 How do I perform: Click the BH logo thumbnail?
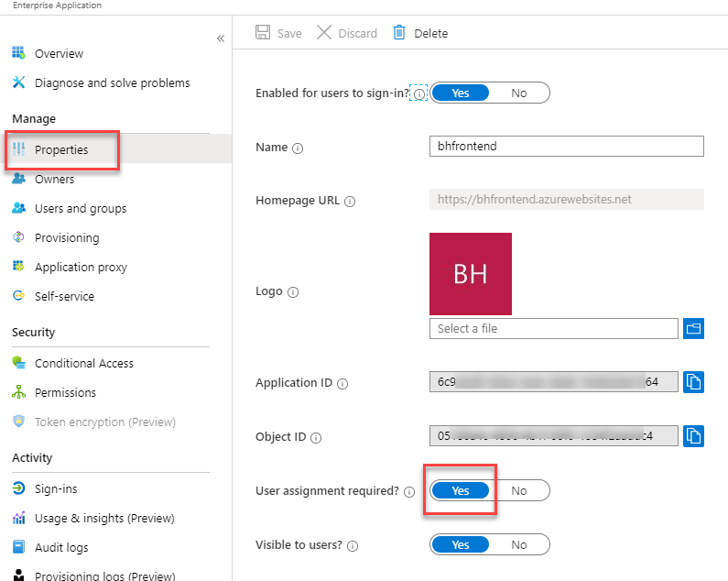[471, 274]
